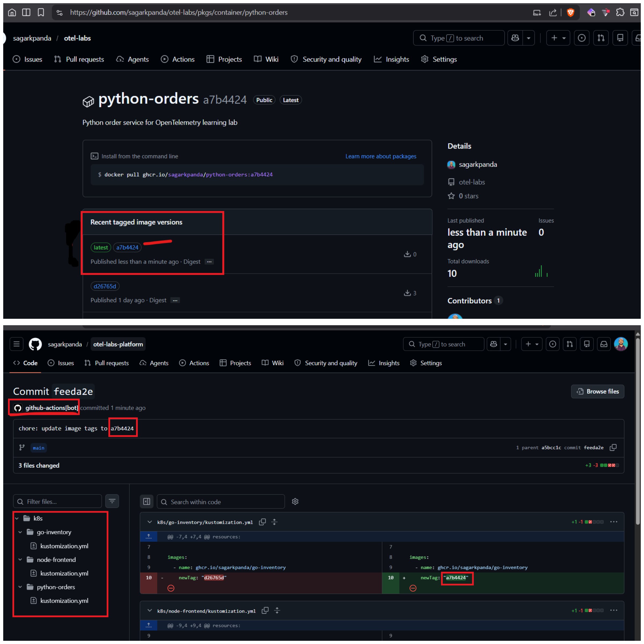The width and height of the screenshot is (644, 644).
Task: Expand Copilot dropdown arrow on commit page header
Action: pos(506,344)
